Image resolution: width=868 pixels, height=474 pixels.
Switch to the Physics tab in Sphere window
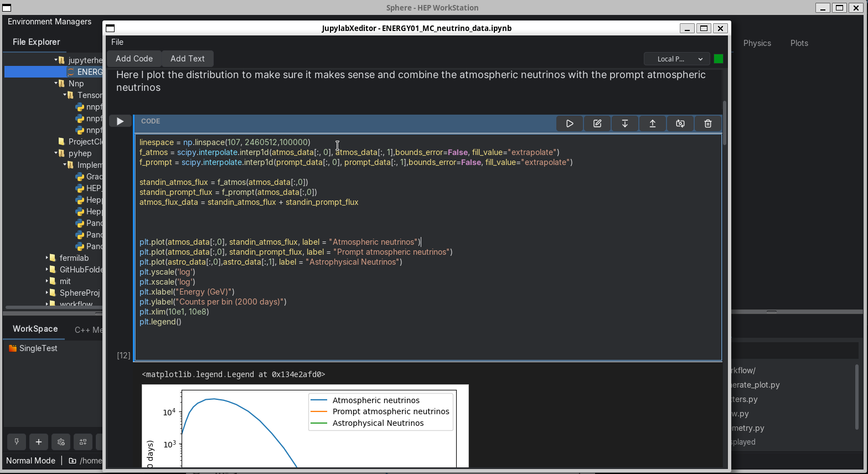coord(757,43)
